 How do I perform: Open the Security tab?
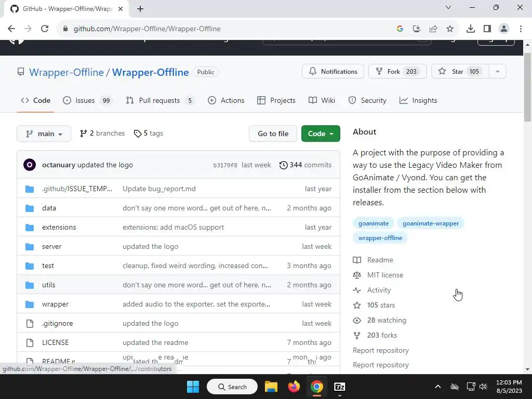pyautogui.click(x=367, y=100)
